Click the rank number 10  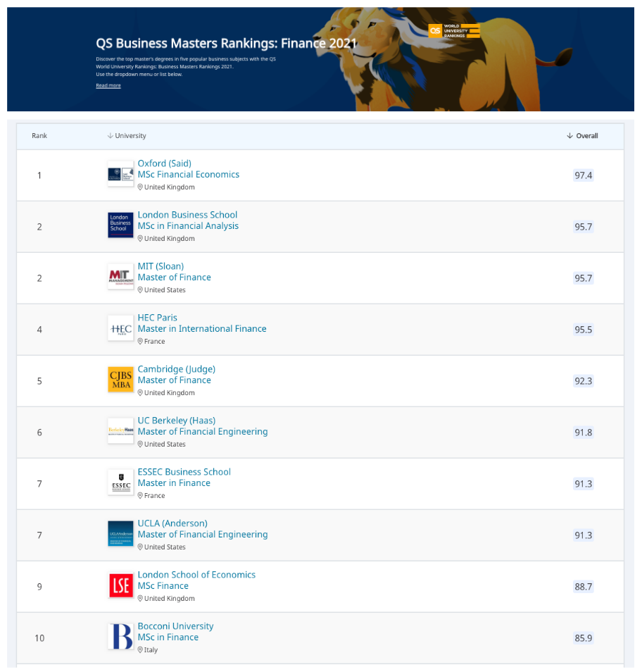39,638
